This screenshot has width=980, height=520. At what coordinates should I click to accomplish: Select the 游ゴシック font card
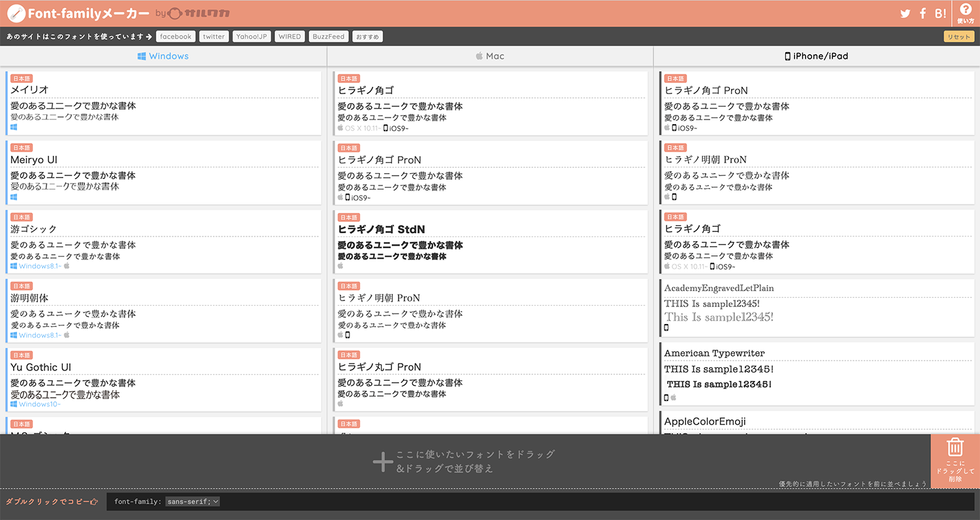[163, 242]
